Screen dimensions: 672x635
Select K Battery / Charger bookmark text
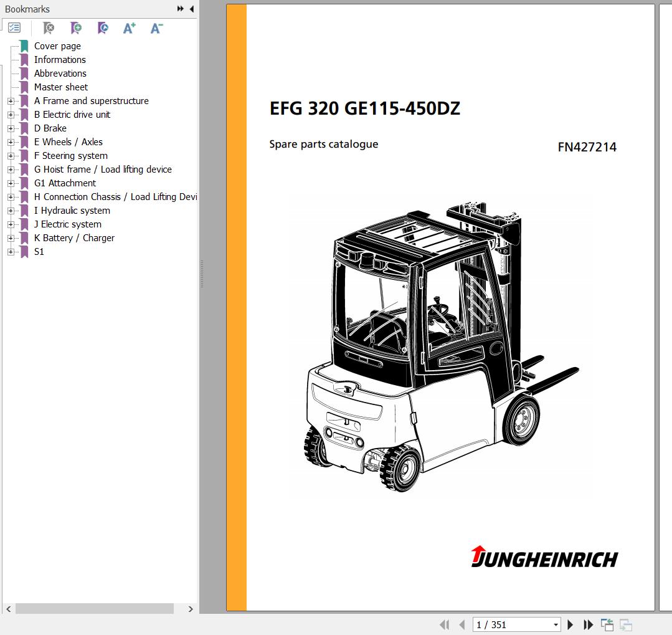tap(74, 238)
